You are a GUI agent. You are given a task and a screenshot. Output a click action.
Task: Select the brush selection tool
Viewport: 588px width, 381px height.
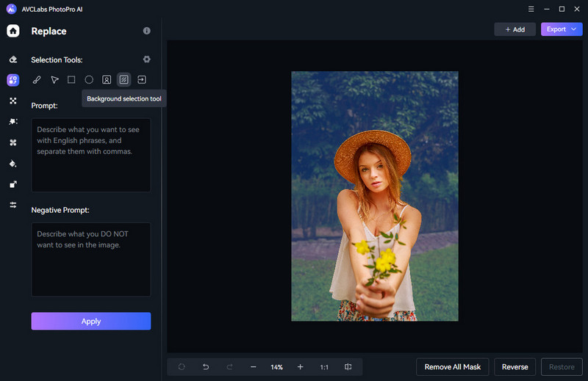pos(37,79)
